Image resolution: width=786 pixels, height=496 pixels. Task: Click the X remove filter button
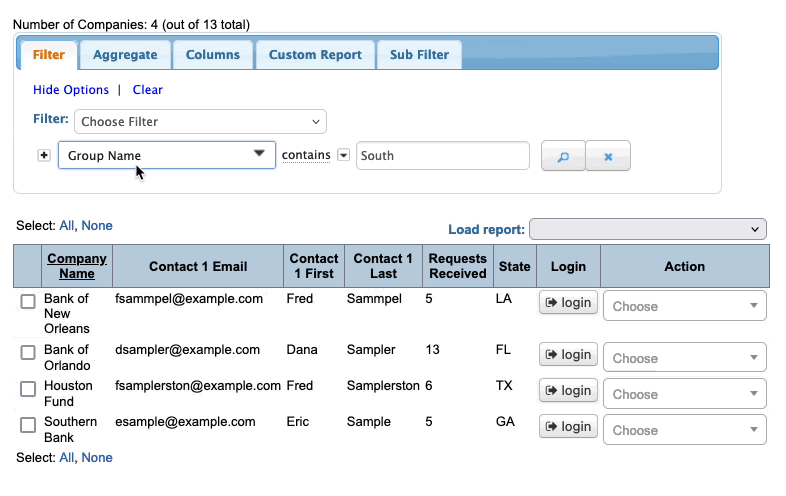(607, 156)
